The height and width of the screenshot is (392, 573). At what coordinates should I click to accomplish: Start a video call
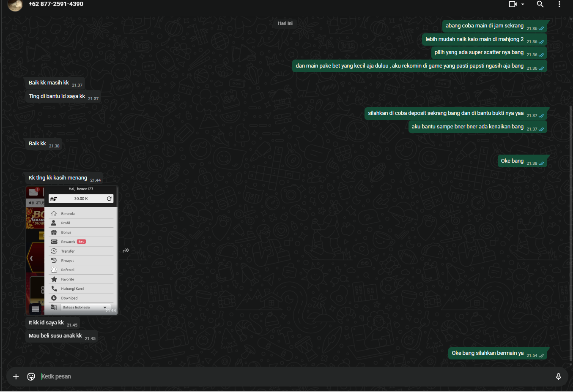click(513, 4)
